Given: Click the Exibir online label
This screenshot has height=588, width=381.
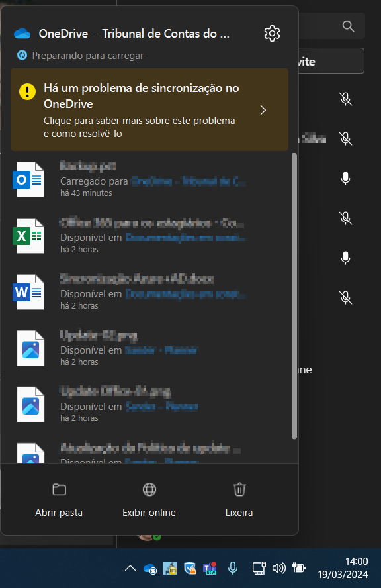Looking at the screenshot, I should [149, 513].
